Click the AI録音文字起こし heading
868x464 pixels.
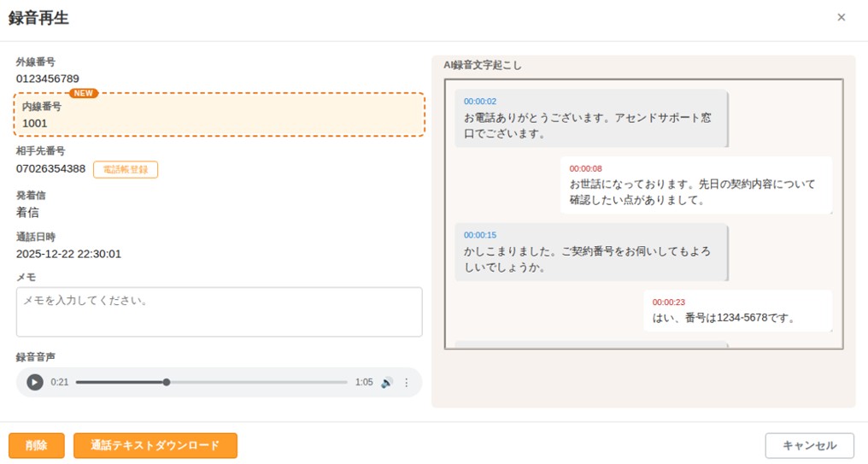click(x=482, y=65)
